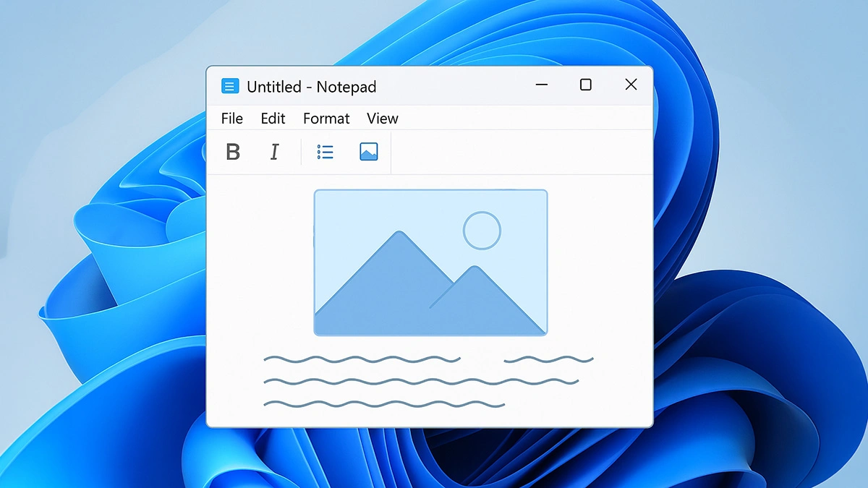Toggle bold formatting with the B icon

coord(233,152)
